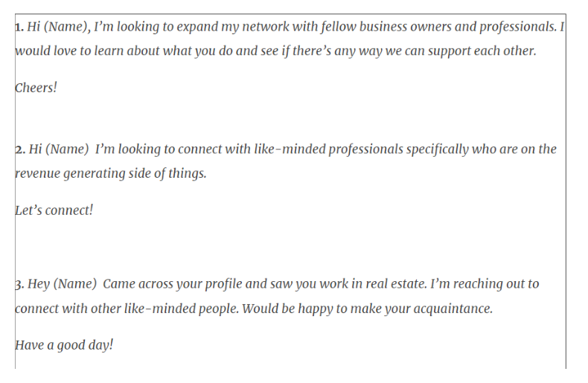Click the word 'Cheers!'
Image resolution: width=588 pixels, height=383 pixels.
[x=36, y=88]
